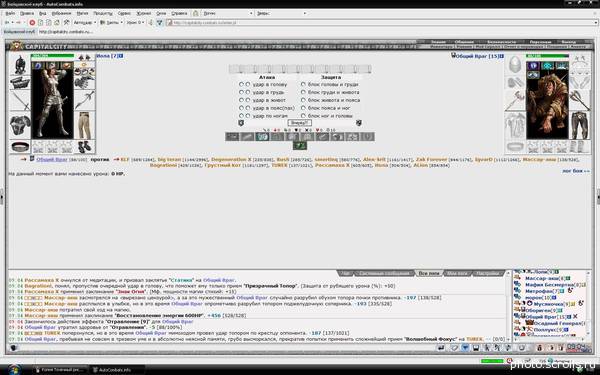Screen dimensions: 600x375
Task: Click the enemy's axe weapon slot
Action: [x=514, y=100]
